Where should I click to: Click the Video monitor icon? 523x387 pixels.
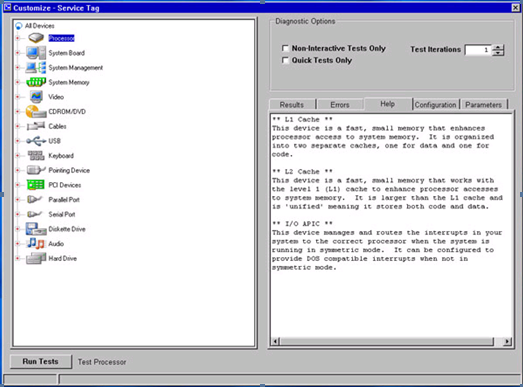(36, 97)
